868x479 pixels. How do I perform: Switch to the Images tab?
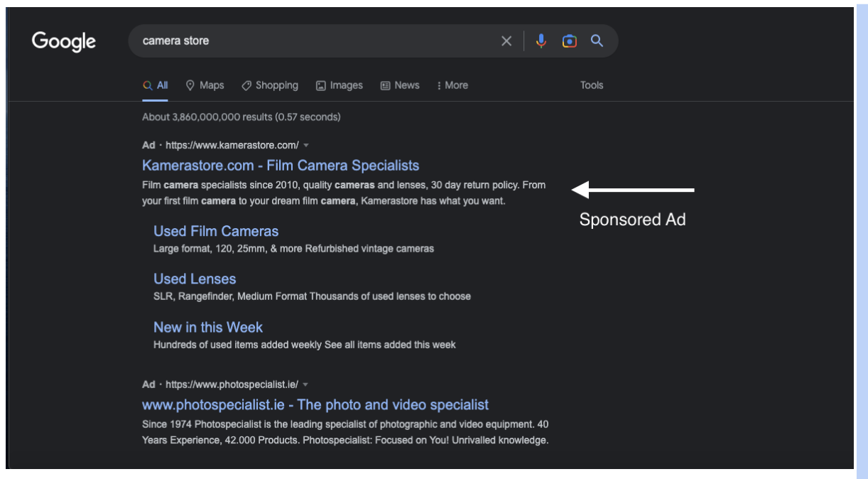(340, 85)
